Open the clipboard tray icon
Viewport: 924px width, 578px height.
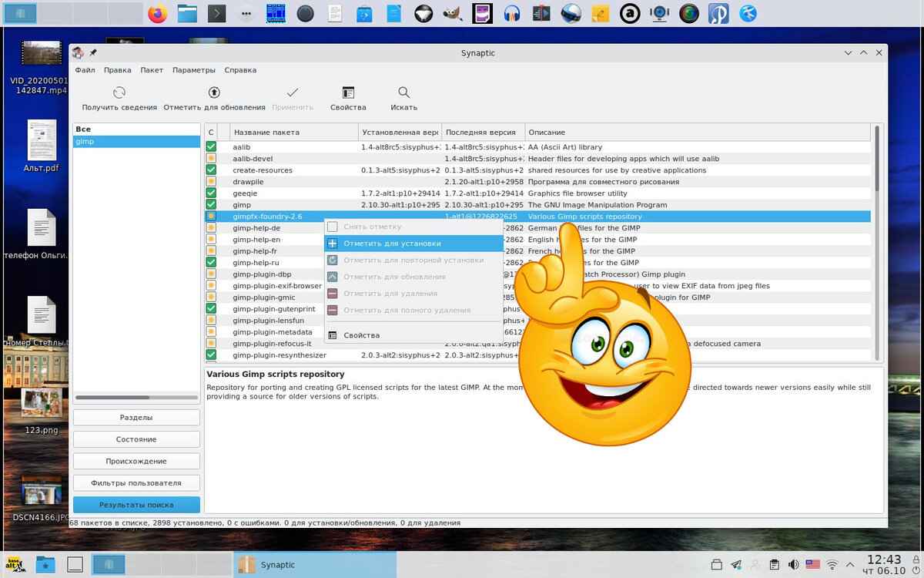pyautogui.click(x=775, y=564)
